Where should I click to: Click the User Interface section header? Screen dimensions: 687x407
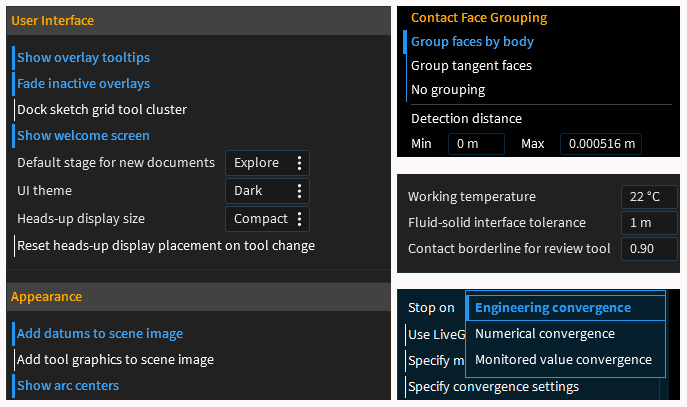(198, 21)
